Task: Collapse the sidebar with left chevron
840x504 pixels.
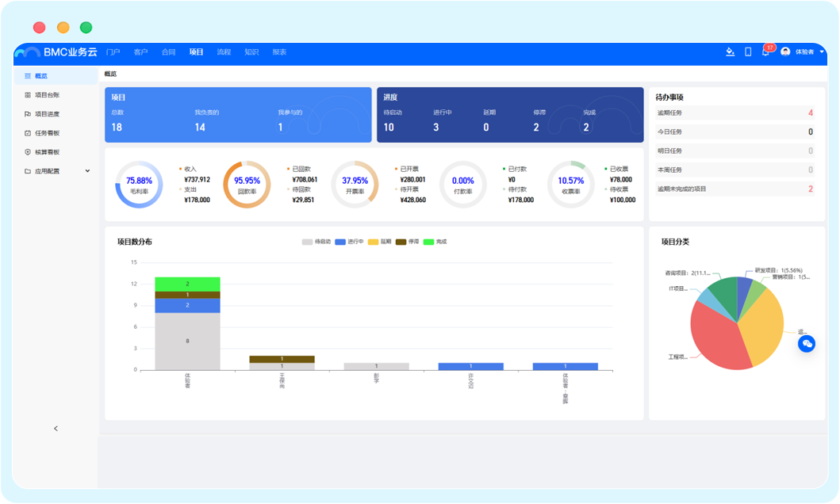Action: pyautogui.click(x=56, y=429)
